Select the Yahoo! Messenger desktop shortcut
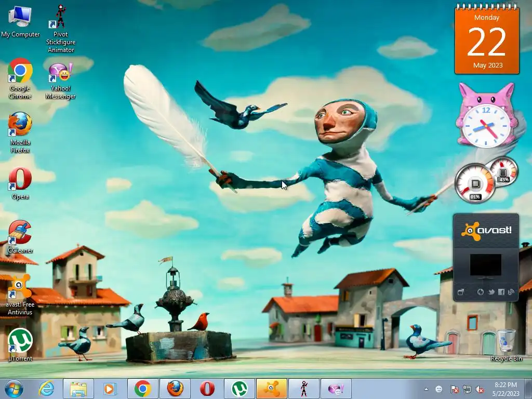Viewport: 532px width, 399px height. tap(60, 81)
